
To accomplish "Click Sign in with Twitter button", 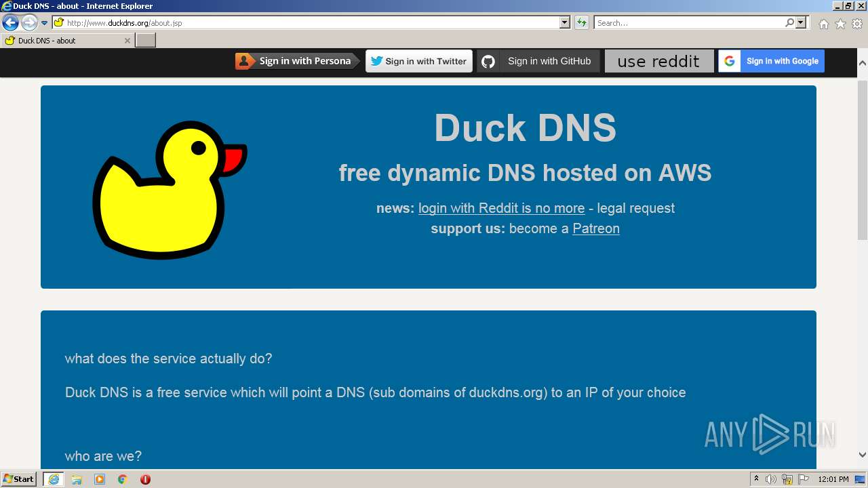I will pyautogui.click(x=419, y=61).
